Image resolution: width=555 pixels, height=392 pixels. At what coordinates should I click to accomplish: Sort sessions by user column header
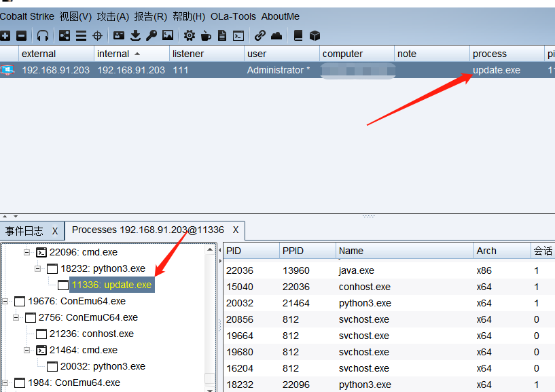(x=282, y=54)
